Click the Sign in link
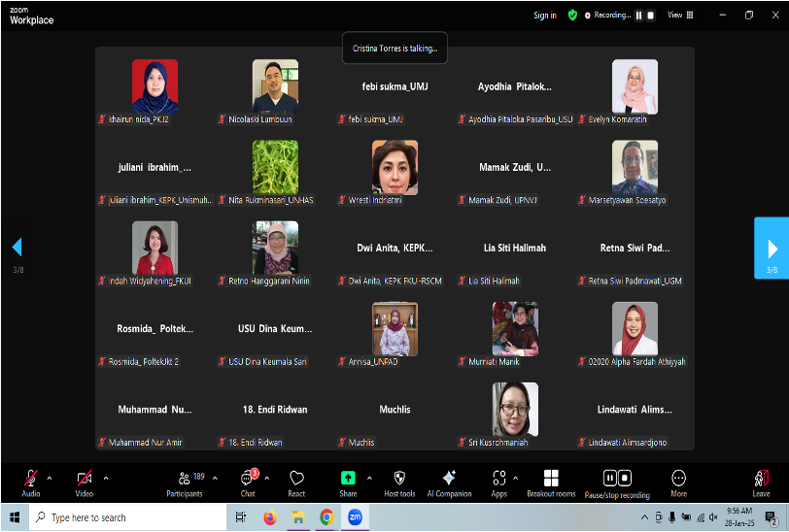789x532 pixels. [545, 16]
